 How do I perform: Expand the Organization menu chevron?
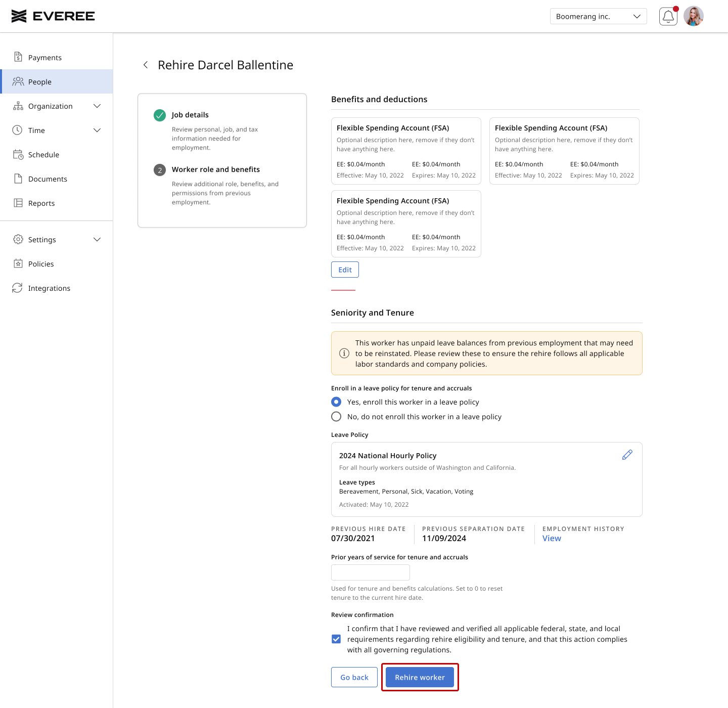[97, 106]
